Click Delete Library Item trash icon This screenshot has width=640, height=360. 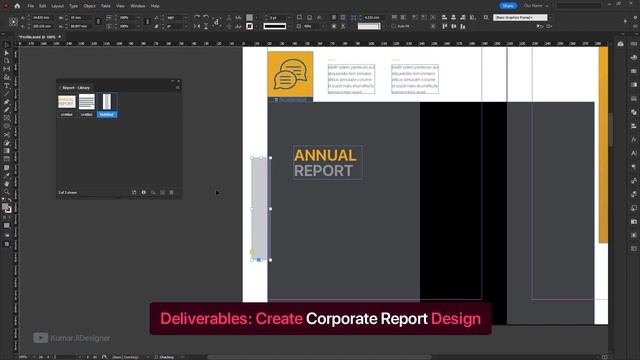point(171,192)
